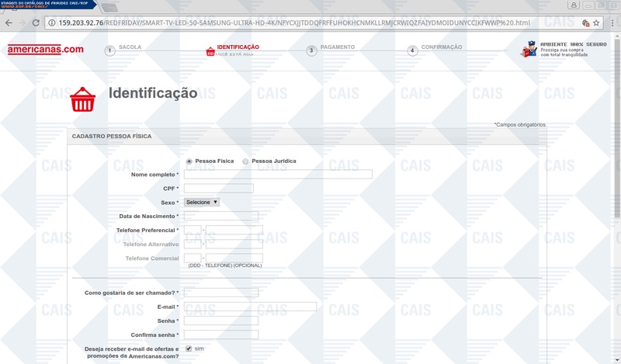The image size is (621, 364).
Task: Uncheck the 'sim' offers e-mail checkbox
Action: (x=189, y=348)
